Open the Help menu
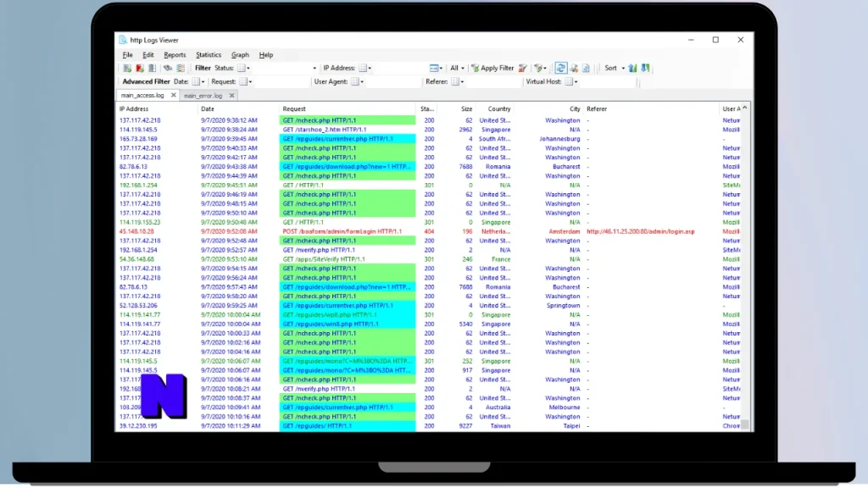Screen dimensions: 868x488 coord(265,55)
